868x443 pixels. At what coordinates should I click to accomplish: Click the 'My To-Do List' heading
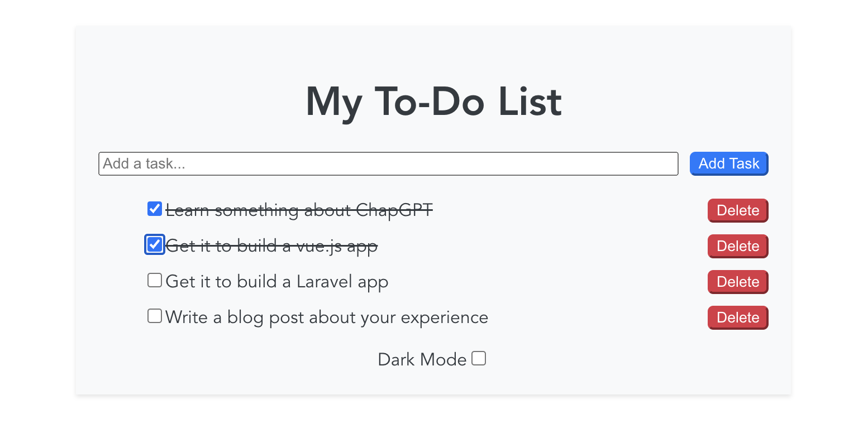pyautogui.click(x=433, y=102)
